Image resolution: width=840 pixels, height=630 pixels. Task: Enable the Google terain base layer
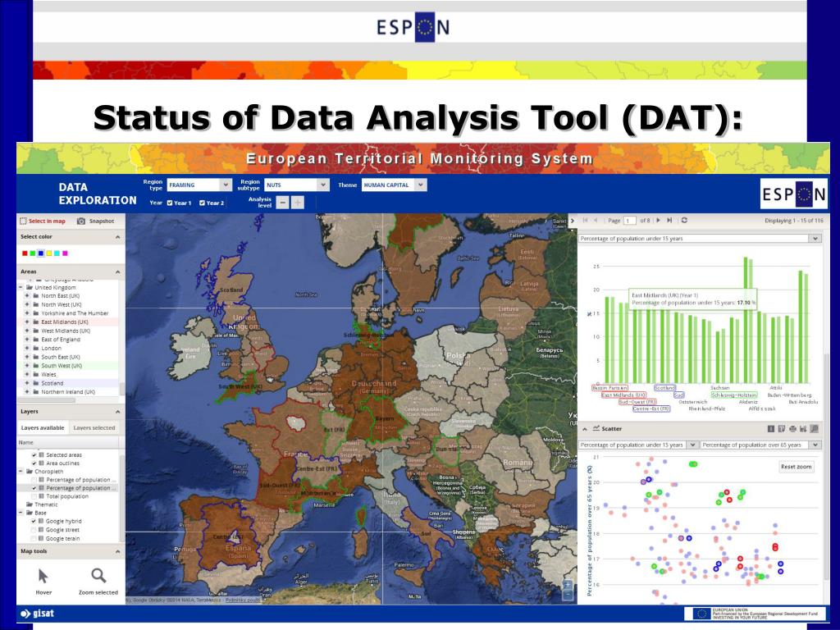pos(34,538)
